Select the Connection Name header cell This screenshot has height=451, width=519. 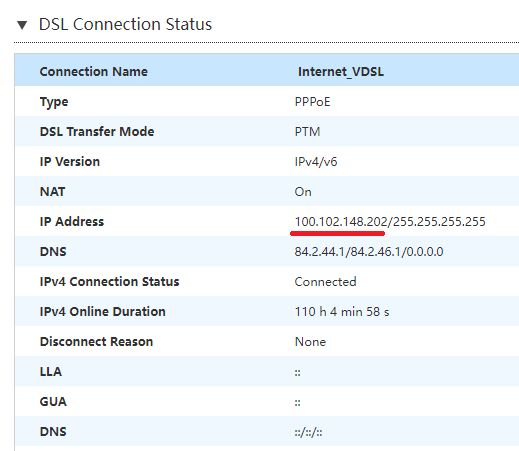[x=94, y=72]
